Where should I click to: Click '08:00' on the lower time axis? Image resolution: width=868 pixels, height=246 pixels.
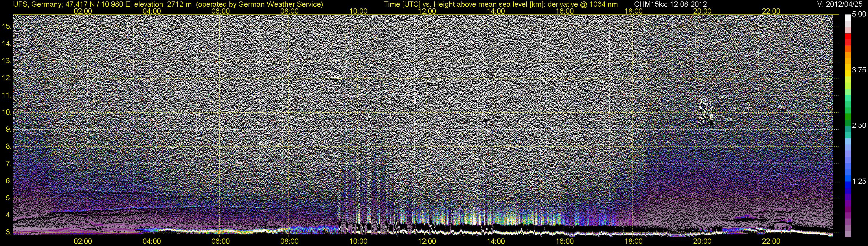[x=289, y=241]
